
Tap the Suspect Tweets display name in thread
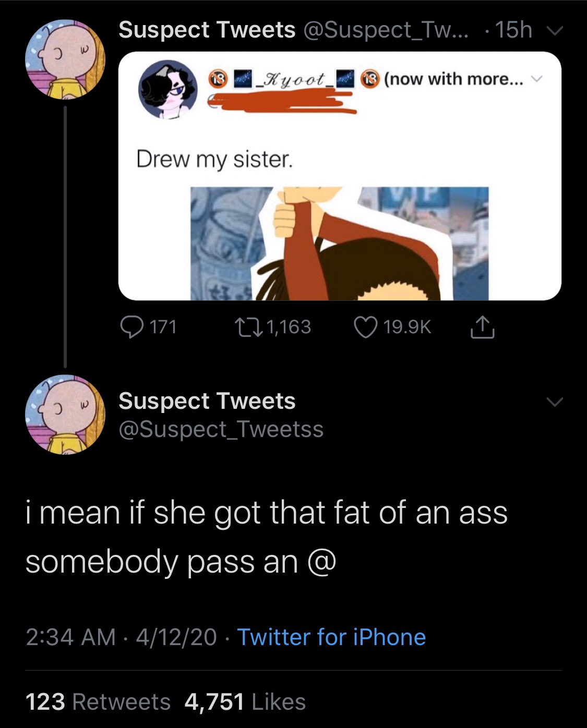pos(207,401)
